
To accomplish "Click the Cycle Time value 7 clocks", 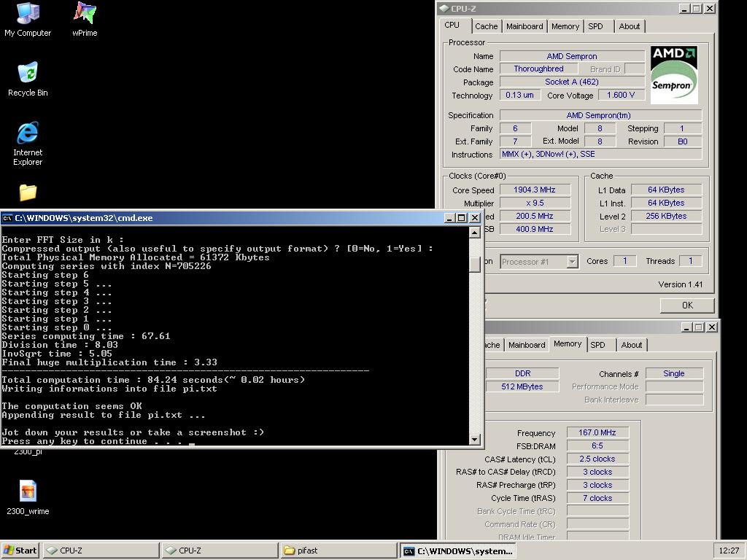I will 597,498.
